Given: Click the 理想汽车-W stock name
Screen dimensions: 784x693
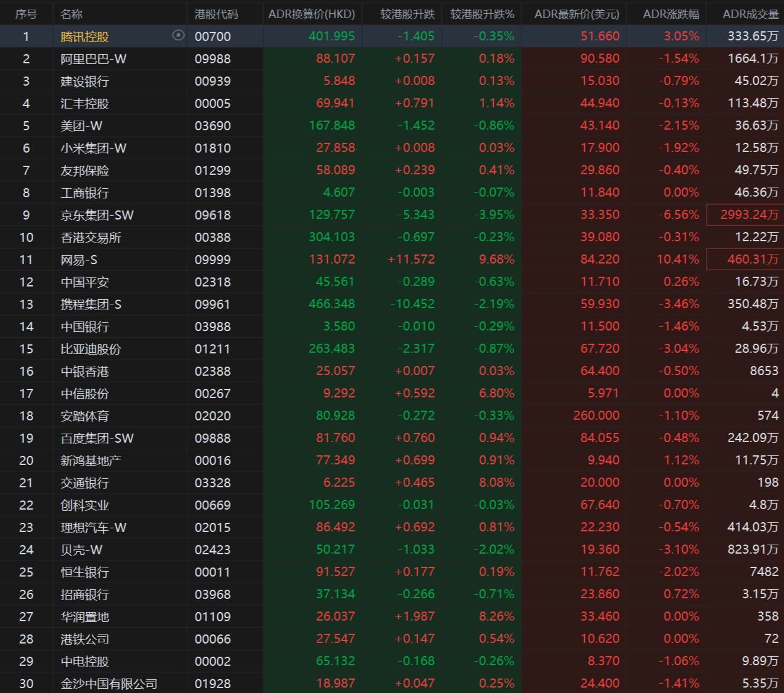Looking at the screenshot, I should 94,528.
